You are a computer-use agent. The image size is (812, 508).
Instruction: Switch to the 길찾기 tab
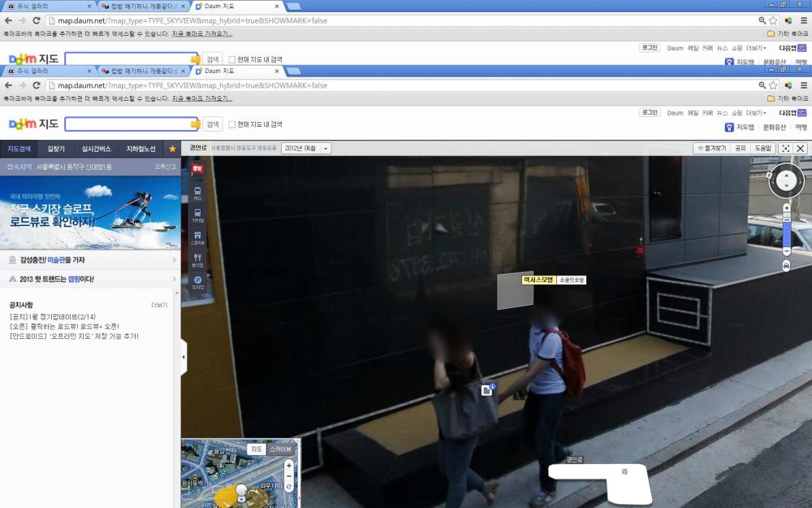coord(56,149)
